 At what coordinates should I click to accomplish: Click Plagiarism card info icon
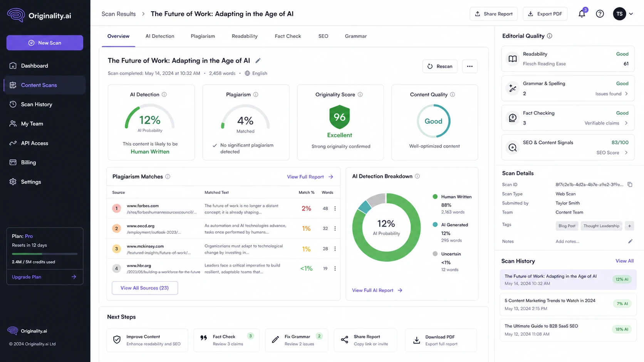point(256,95)
